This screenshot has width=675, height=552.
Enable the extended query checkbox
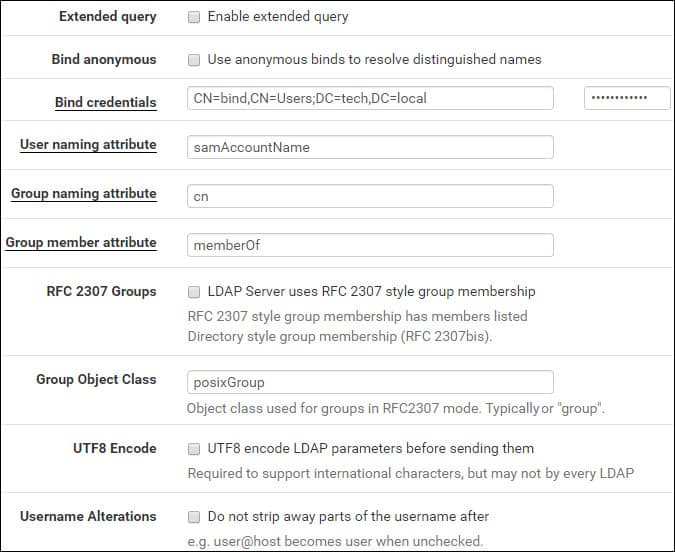(194, 17)
